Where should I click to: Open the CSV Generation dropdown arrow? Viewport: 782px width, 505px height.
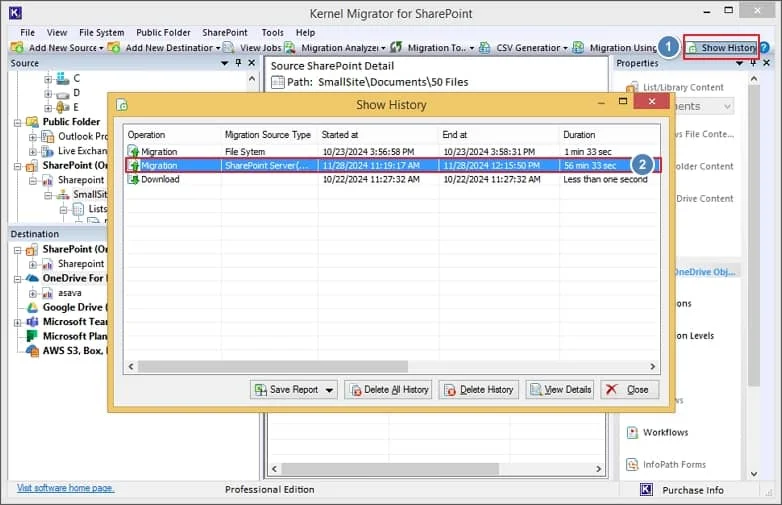click(565, 48)
